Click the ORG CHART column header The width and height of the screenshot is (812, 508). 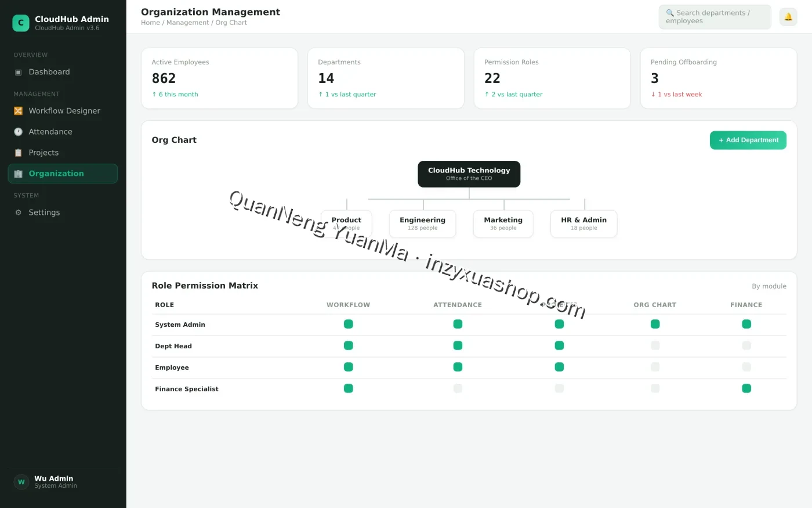tap(655, 305)
